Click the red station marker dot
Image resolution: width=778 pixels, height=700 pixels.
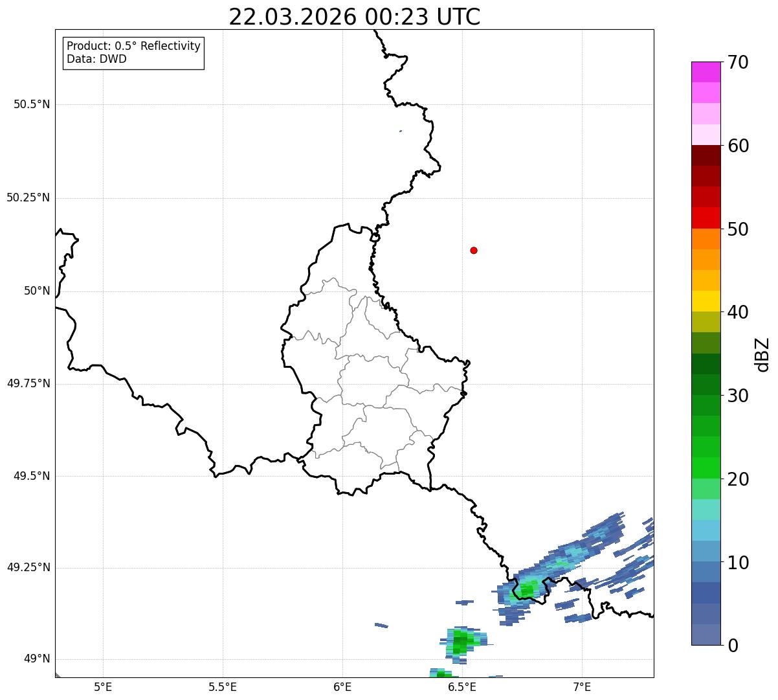[474, 250]
